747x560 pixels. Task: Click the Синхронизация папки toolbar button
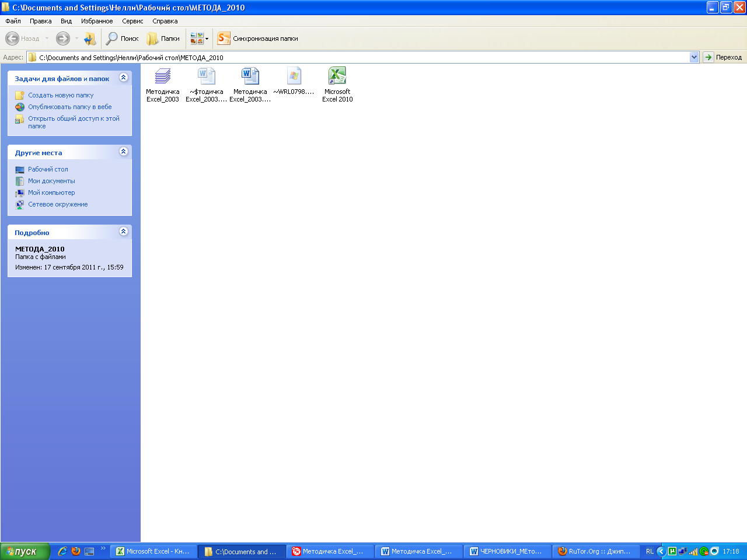point(257,38)
